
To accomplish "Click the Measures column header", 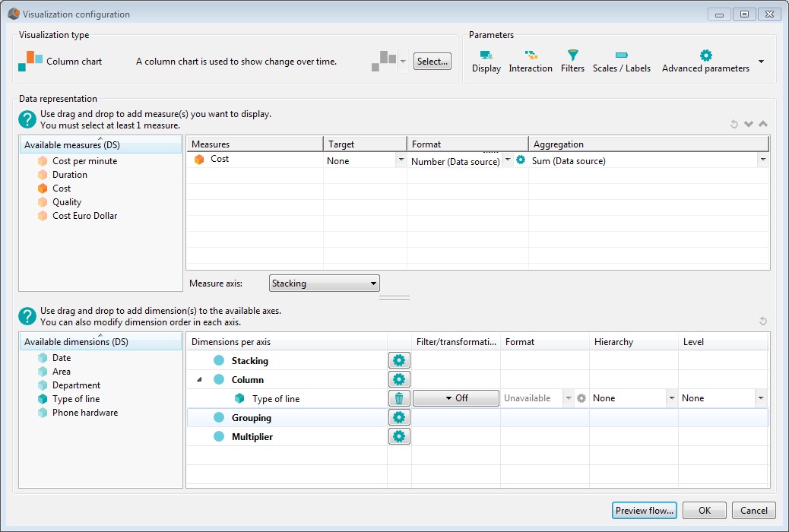I will 255,144.
